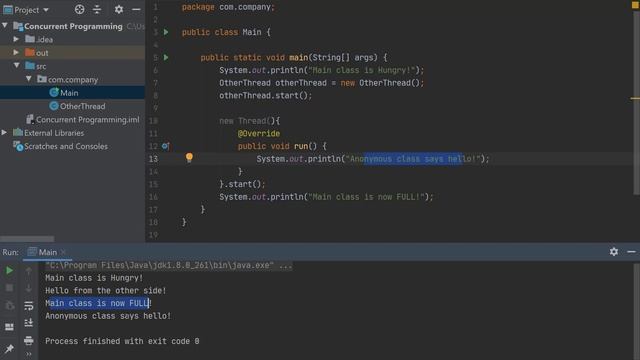Click scroll to end icon in console
Image resolution: width=640 pixels, height=360 pixels.
29,323
